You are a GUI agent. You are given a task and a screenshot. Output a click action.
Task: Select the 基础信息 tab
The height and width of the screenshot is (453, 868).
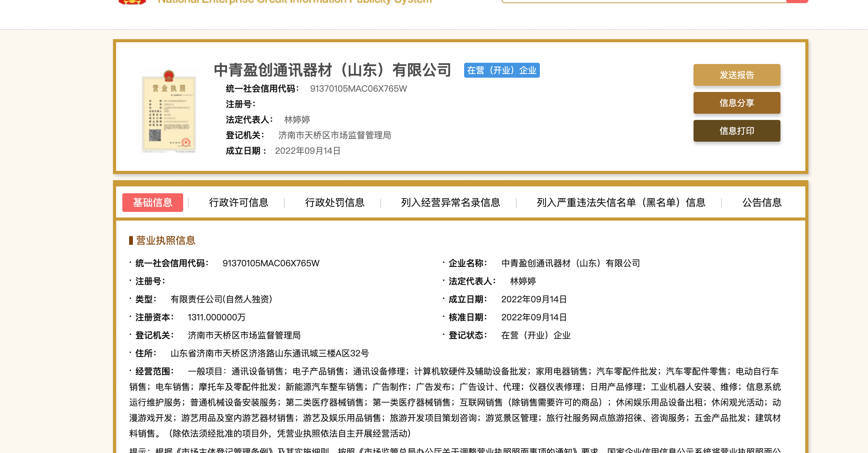click(x=152, y=202)
